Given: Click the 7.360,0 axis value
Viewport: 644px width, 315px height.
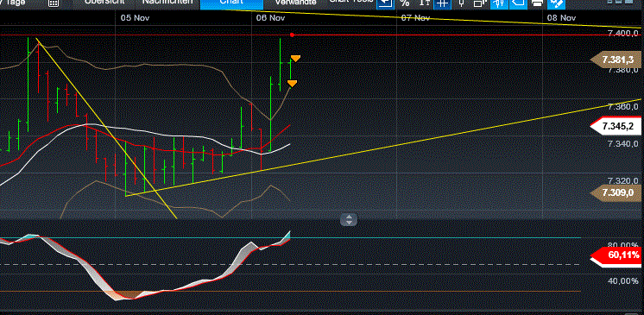Looking at the screenshot, I should pos(623,107).
